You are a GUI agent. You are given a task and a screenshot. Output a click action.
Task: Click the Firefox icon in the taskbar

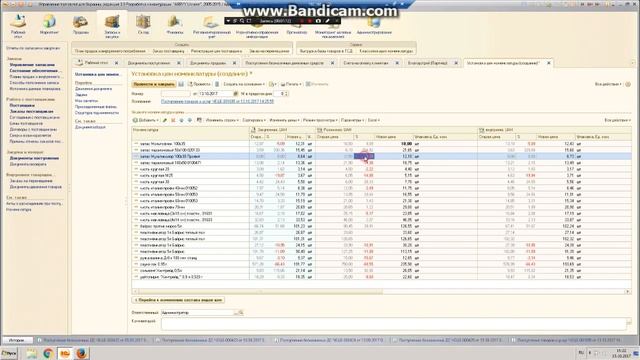[82, 353]
